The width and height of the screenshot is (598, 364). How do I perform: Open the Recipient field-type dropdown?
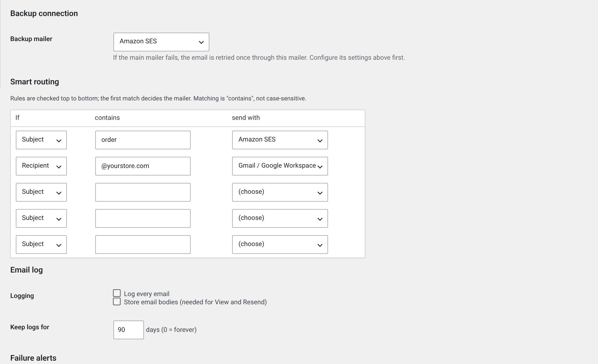pyautogui.click(x=41, y=166)
